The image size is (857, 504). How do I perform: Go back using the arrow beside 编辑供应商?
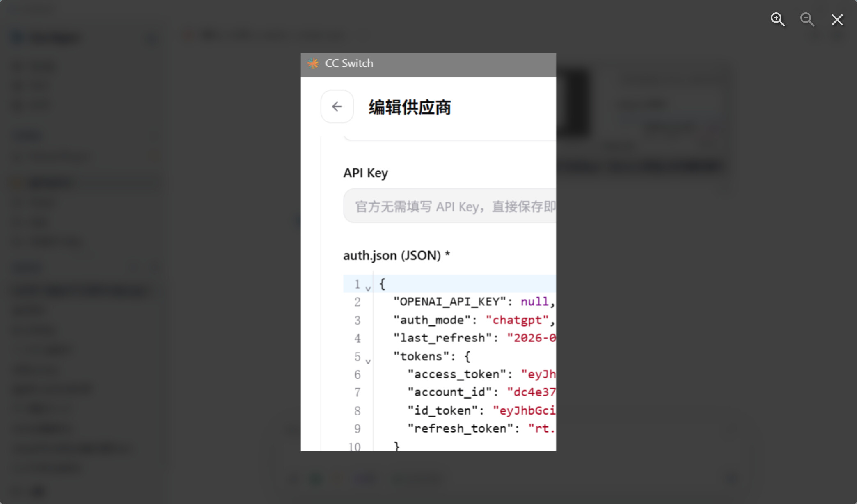[x=337, y=107]
